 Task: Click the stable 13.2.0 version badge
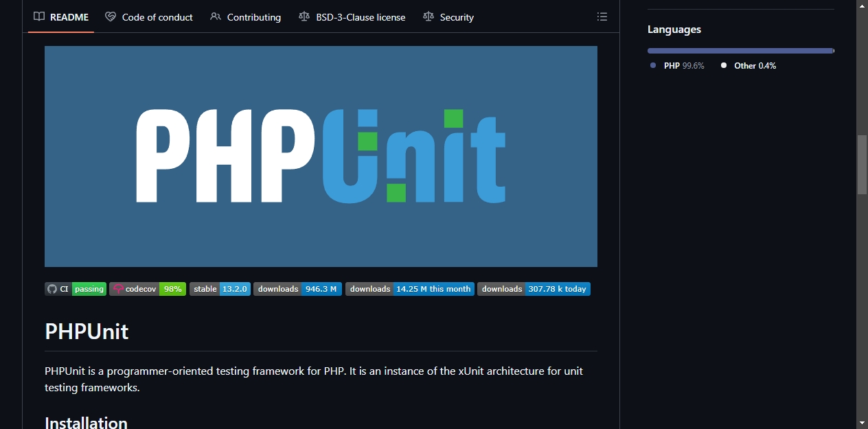pyautogui.click(x=220, y=289)
